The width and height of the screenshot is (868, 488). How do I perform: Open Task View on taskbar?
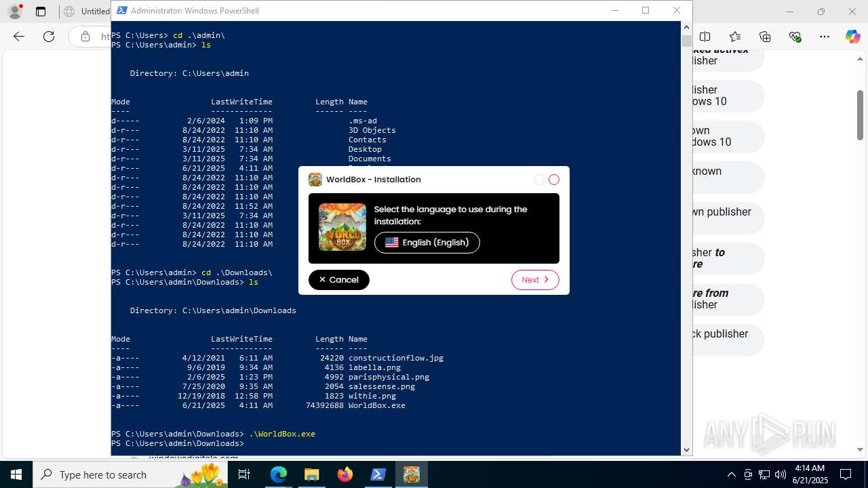(x=245, y=474)
